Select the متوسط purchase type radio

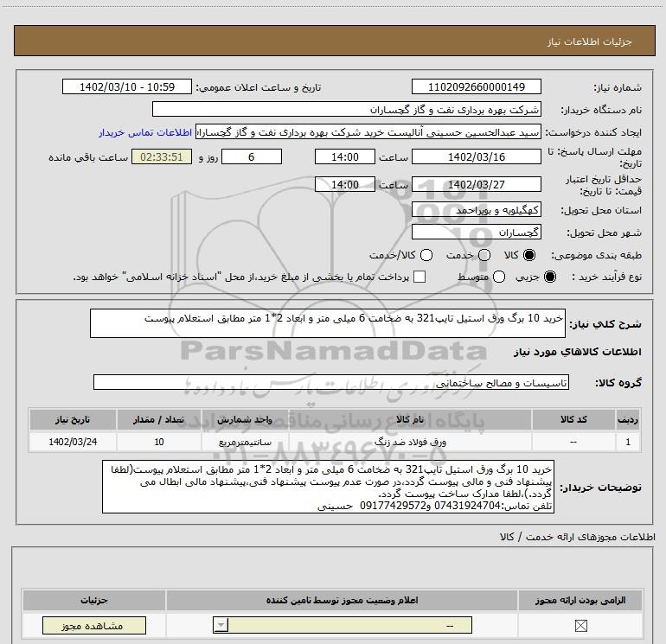[x=499, y=277]
